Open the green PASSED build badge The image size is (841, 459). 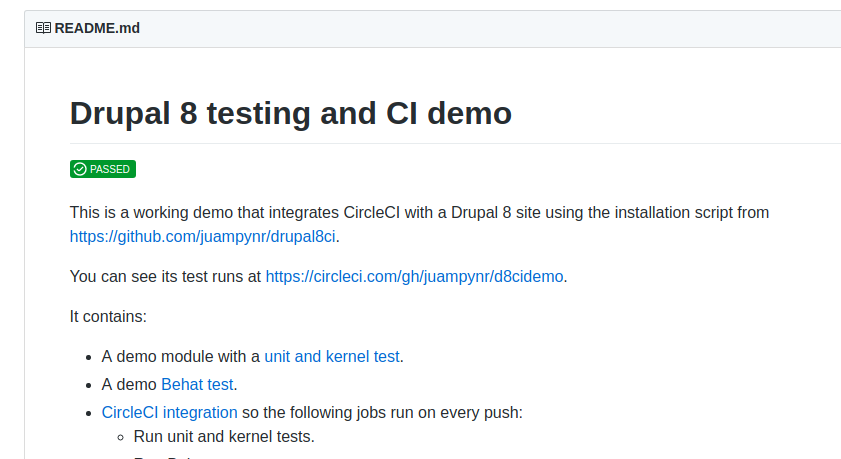coord(102,169)
